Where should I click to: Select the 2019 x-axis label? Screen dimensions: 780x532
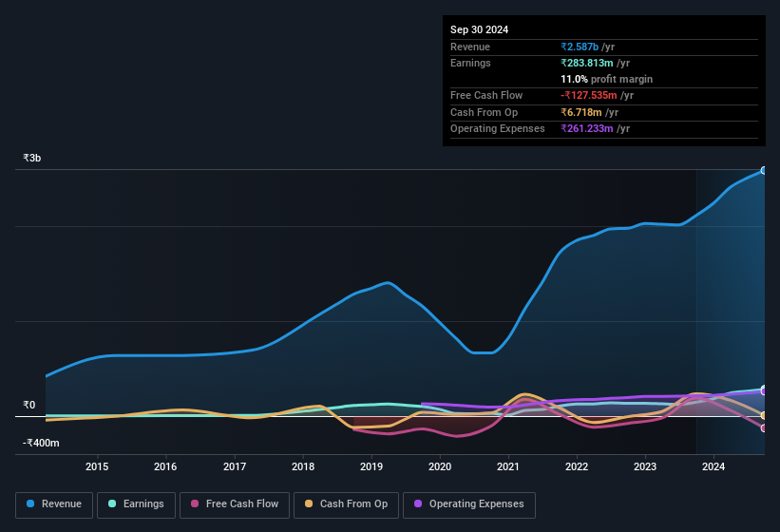point(371,466)
